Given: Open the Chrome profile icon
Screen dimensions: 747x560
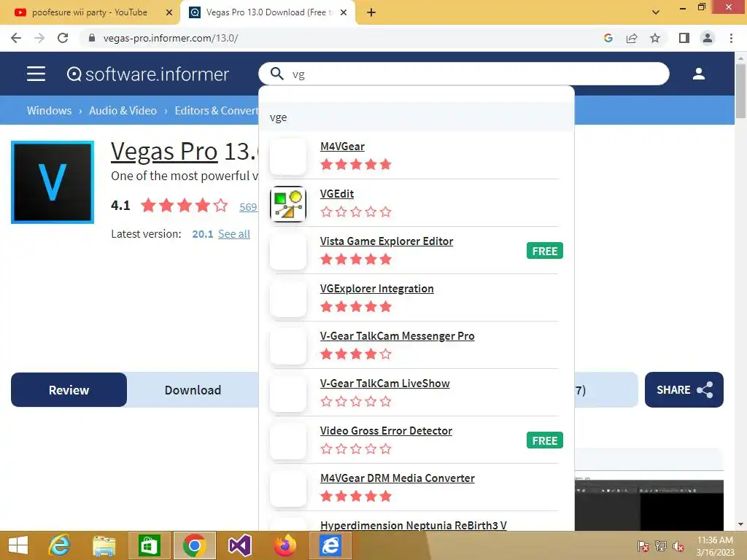Looking at the screenshot, I should click(x=708, y=38).
